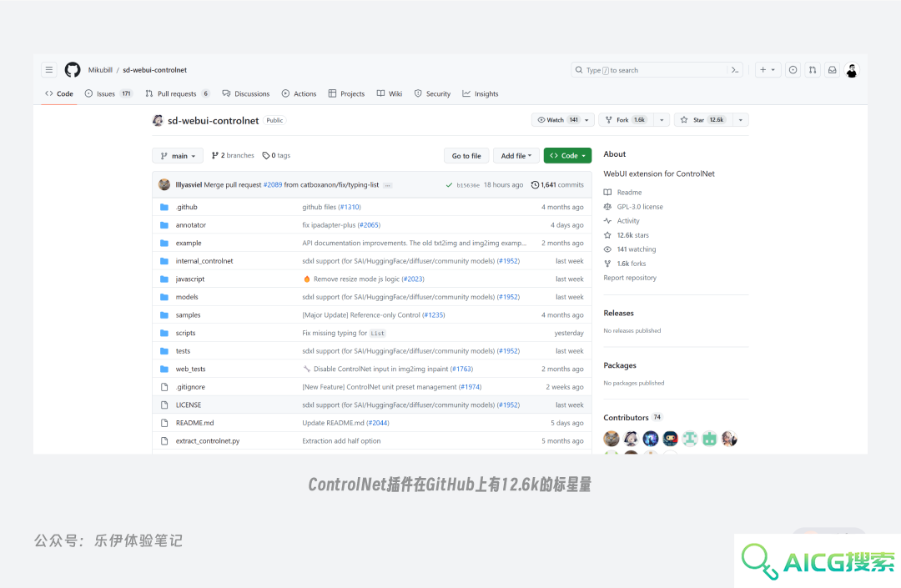Open the Projects tab
Viewport: 901px width, 588px height.
[x=346, y=93]
